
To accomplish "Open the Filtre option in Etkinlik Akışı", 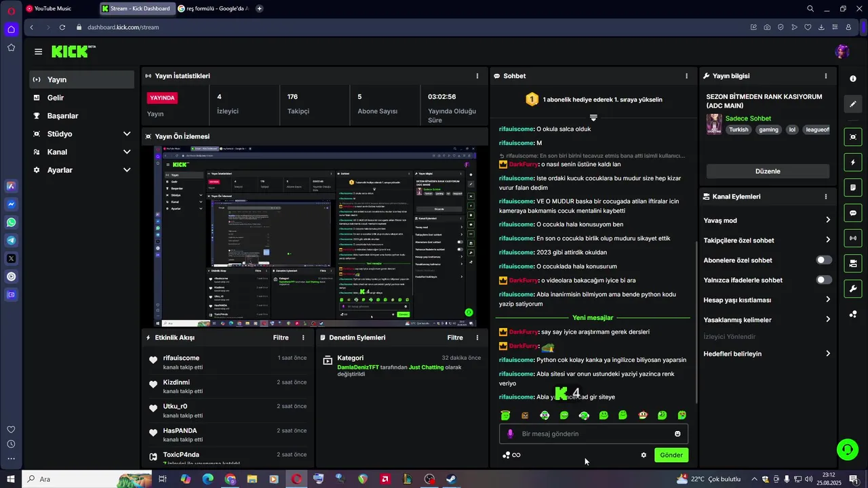I will click(281, 338).
